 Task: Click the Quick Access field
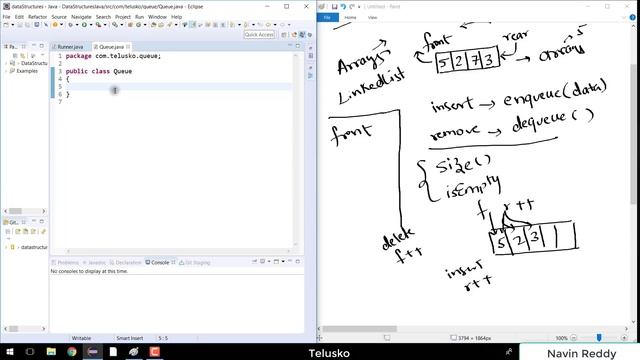coord(259,35)
